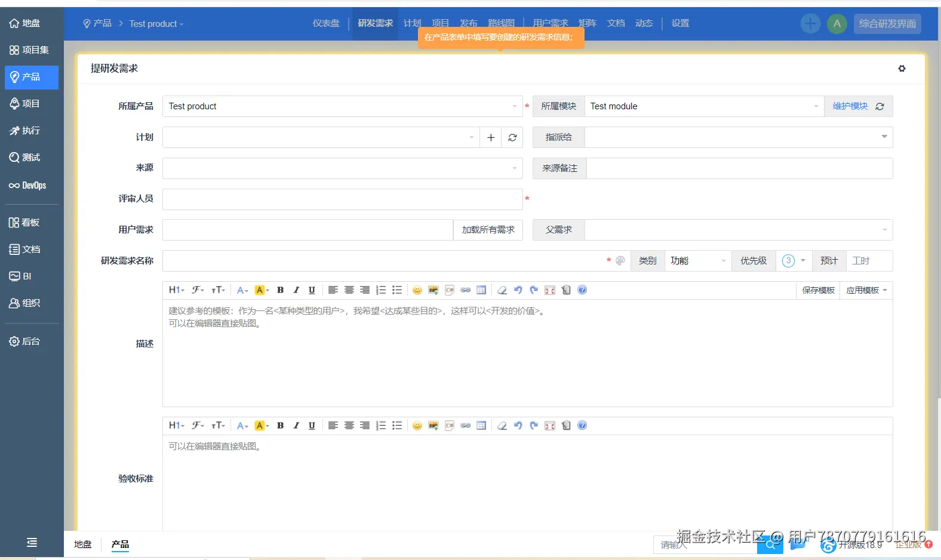The height and width of the screenshot is (560, 941).
Task: Clear formatting with eraser in 描述 editor
Action: tap(502, 290)
